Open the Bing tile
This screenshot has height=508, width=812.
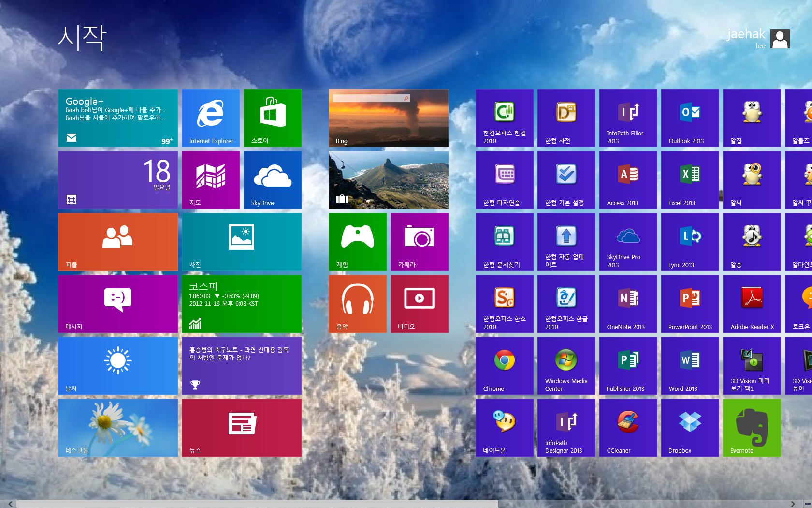389,118
